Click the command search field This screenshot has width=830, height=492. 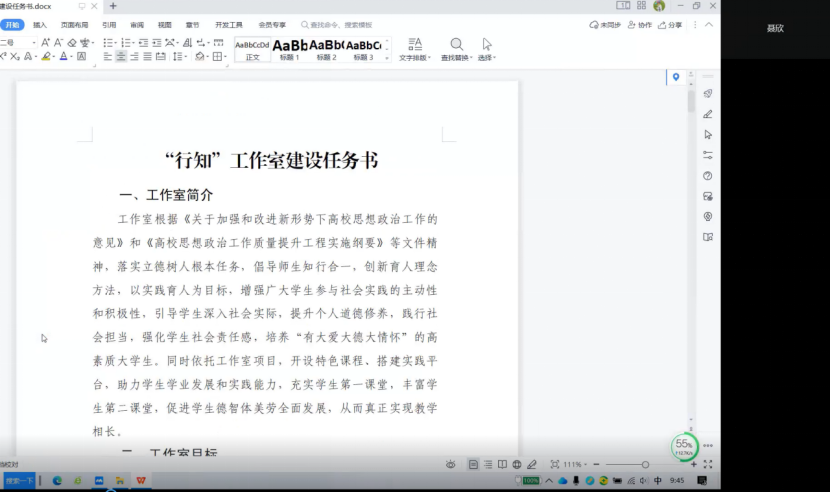click(x=337, y=25)
